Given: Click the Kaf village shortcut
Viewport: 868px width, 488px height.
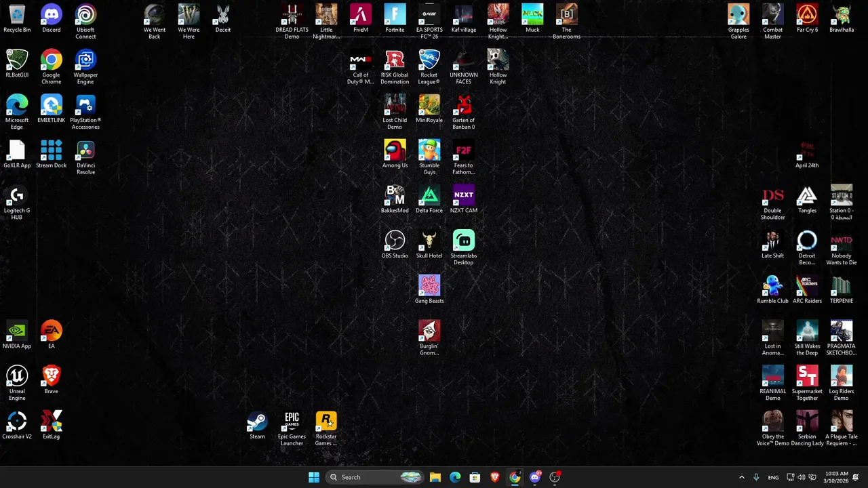Looking at the screenshot, I should [464, 19].
